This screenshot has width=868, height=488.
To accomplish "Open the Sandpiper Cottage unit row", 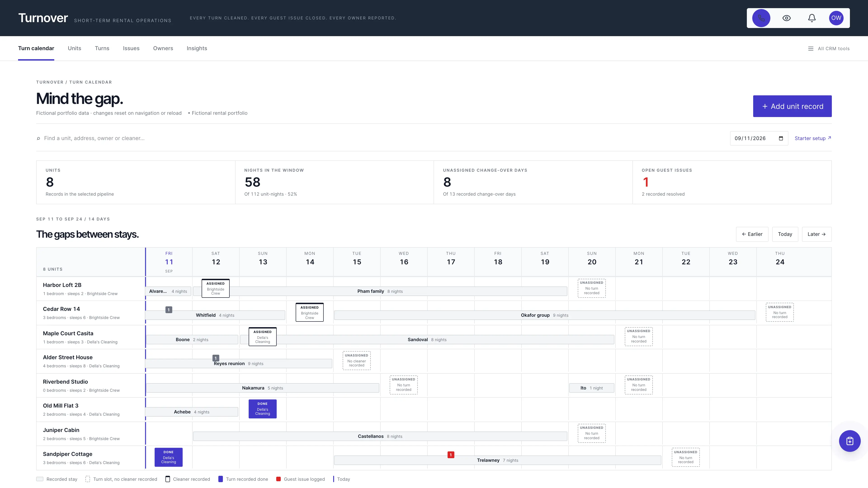I will click(91, 458).
